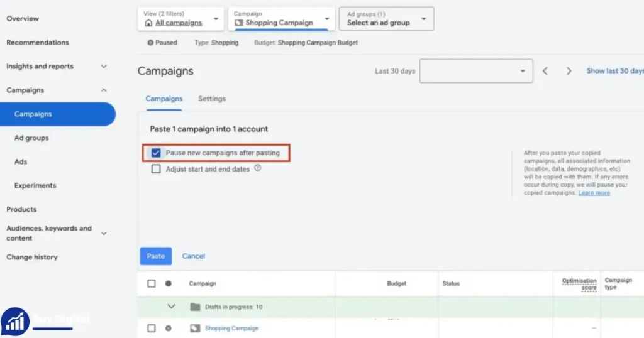Click the Cancel button
The height and width of the screenshot is (338, 644).
click(194, 256)
